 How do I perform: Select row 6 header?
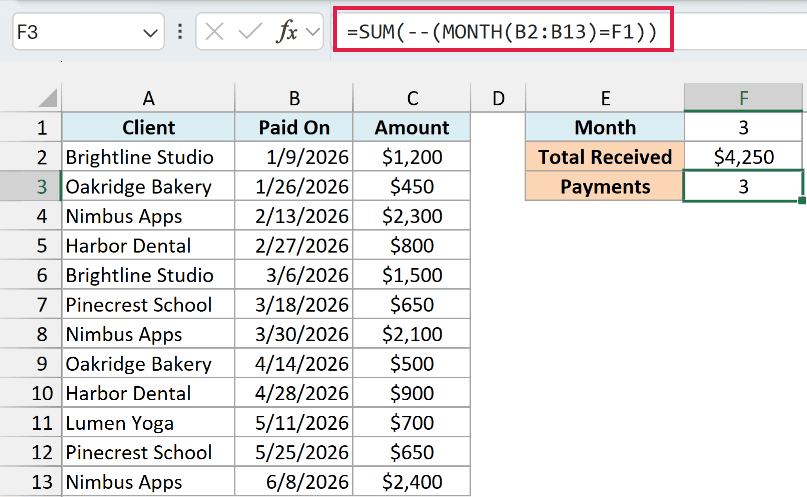31,275
